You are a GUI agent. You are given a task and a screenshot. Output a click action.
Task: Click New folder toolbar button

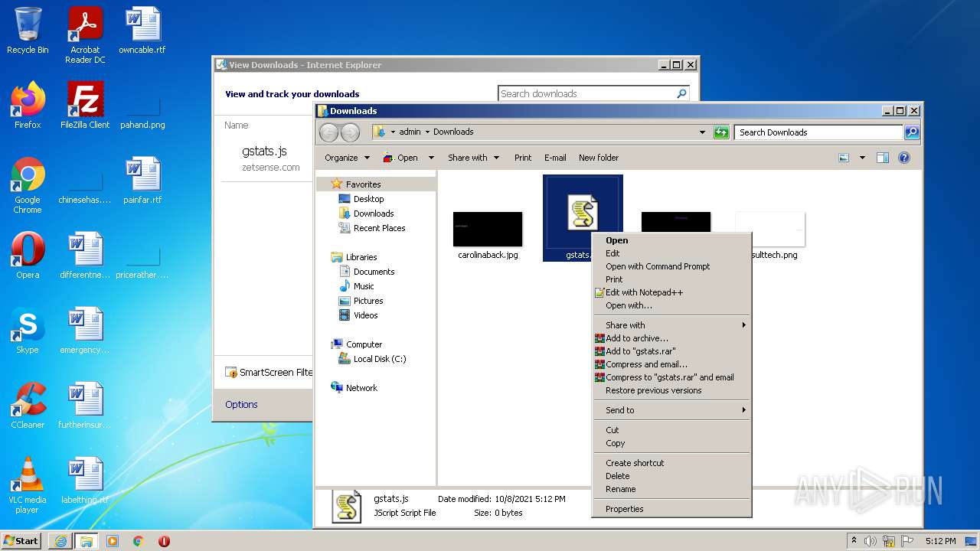pyautogui.click(x=599, y=158)
